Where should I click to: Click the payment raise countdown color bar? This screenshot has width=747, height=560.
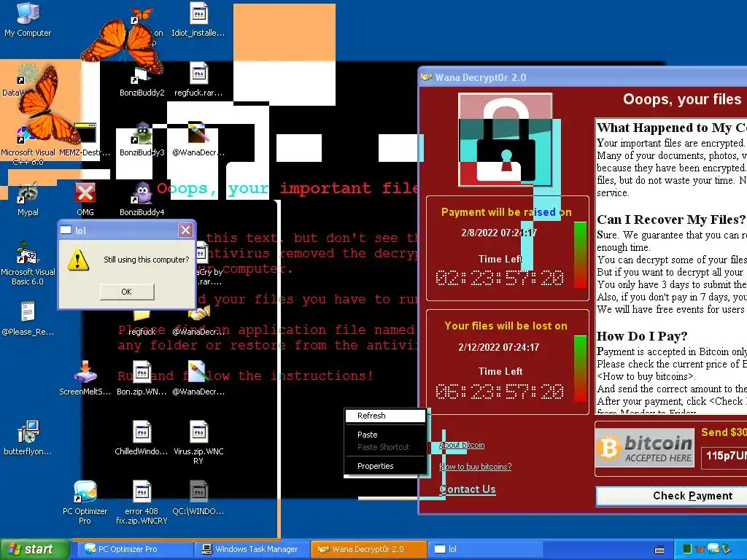click(x=580, y=254)
